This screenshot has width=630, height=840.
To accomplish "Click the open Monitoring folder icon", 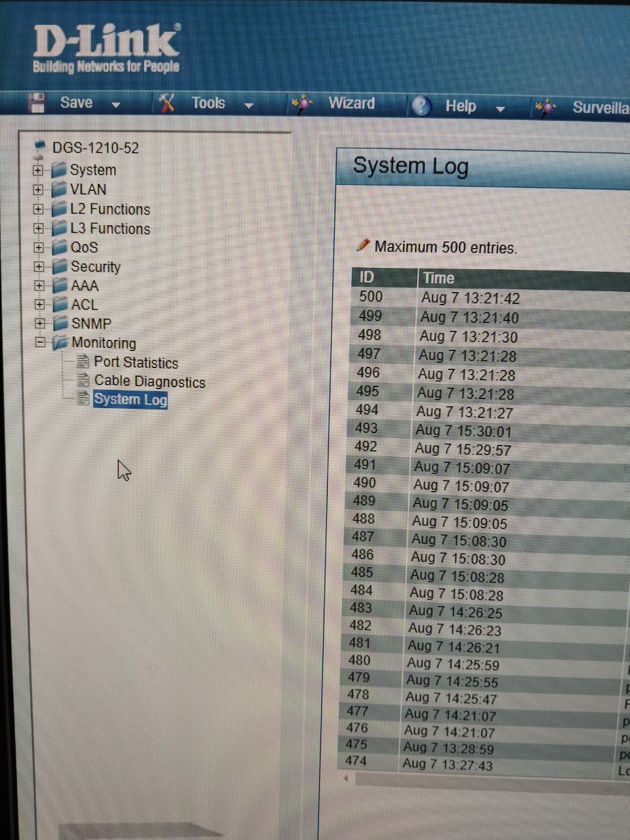I will point(61,343).
